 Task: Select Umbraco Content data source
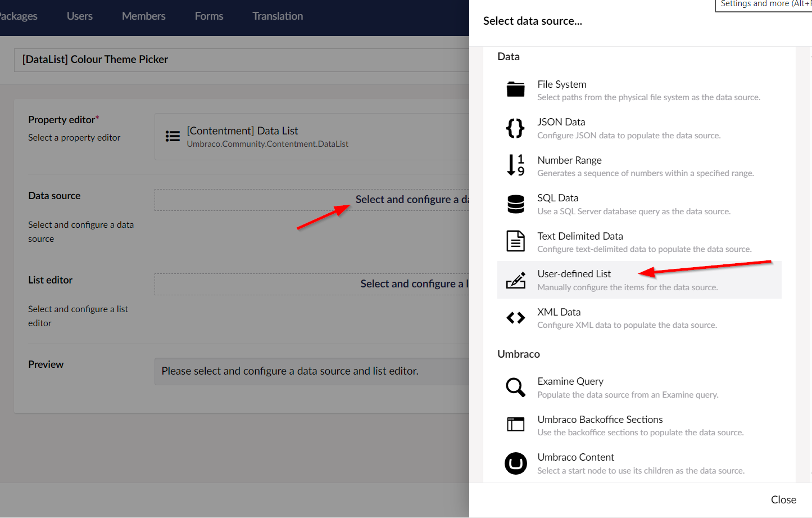click(x=639, y=463)
